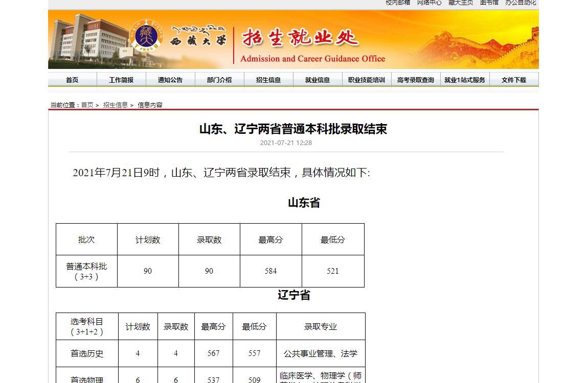Select 就业1站式服务 in navigation
The image size is (588, 383).
click(x=465, y=80)
